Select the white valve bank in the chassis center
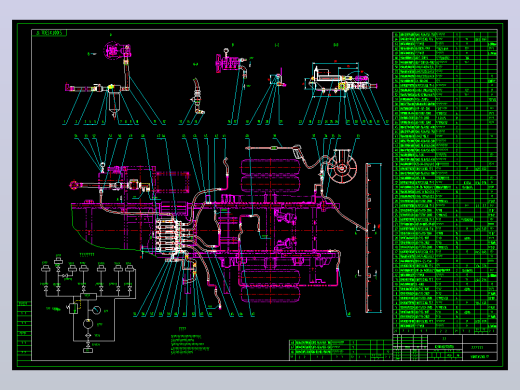This screenshot has width=520, height=390. (x=169, y=237)
